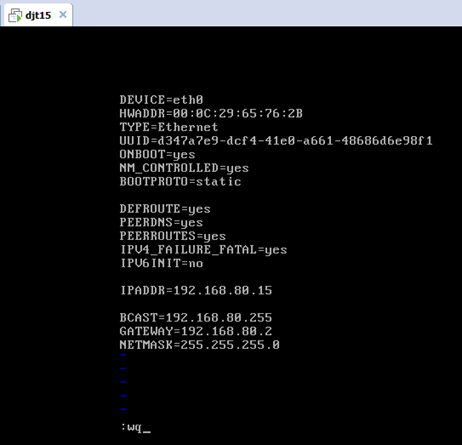Click the DEFROUTE=yes line
462x445 pixels.
pyautogui.click(x=165, y=209)
